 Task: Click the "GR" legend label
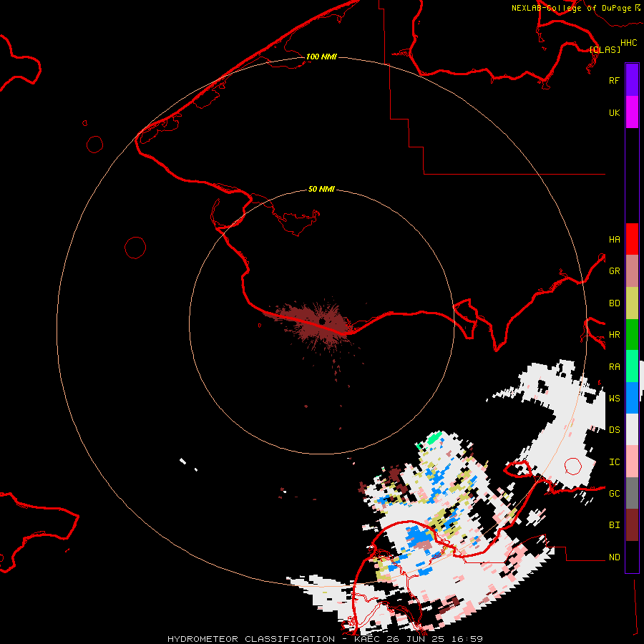click(614, 271)
